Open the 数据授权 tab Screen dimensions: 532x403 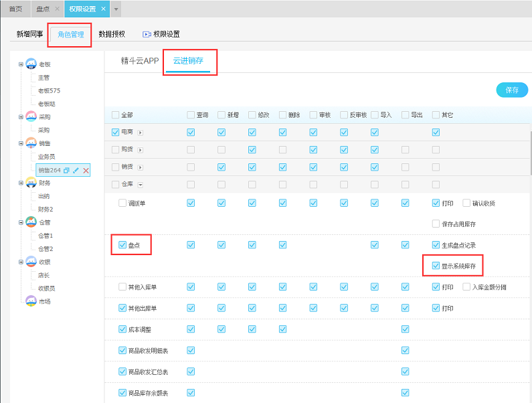click(x=112, y=33)
